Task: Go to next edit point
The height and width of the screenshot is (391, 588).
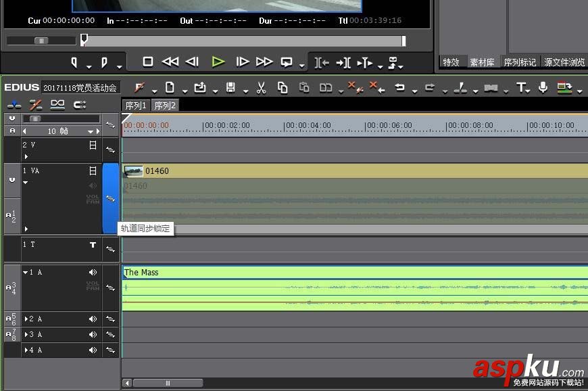Action: tap(343, 63)
